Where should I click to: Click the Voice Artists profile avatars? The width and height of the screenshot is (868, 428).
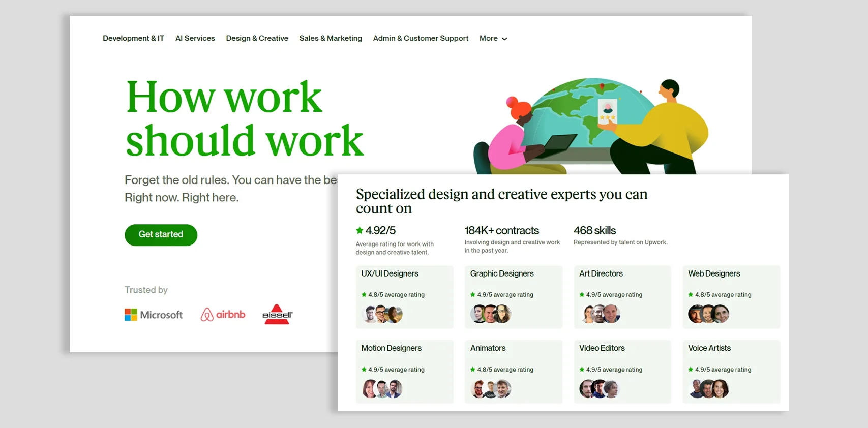(x=709, y=389)
